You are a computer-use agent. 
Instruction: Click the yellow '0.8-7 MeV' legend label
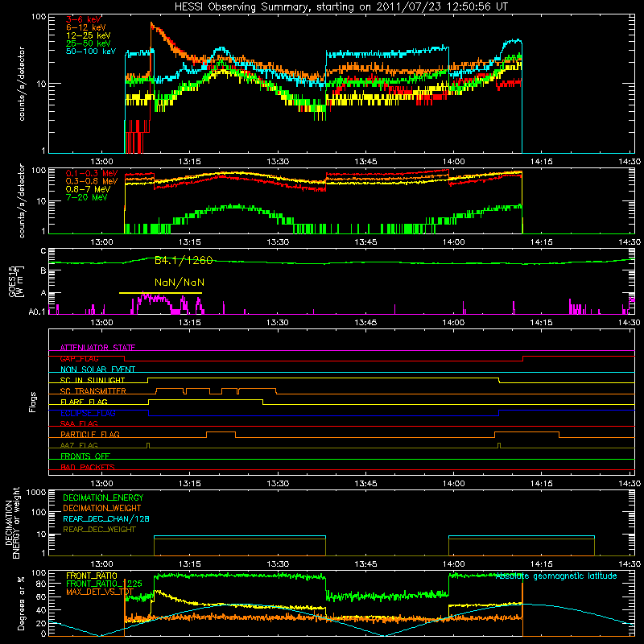[x=89, y=189]
